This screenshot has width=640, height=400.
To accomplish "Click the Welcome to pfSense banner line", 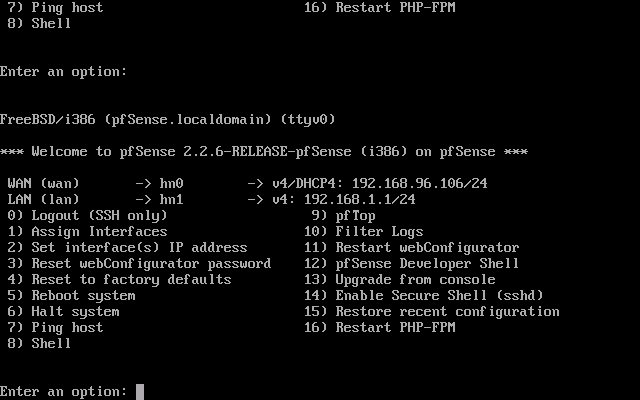I will click(x=264, y=152).
